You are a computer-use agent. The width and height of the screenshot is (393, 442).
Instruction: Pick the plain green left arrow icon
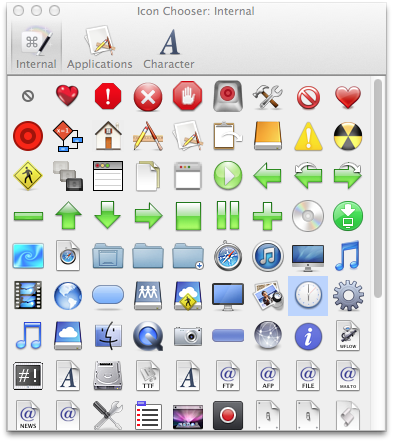267,176
